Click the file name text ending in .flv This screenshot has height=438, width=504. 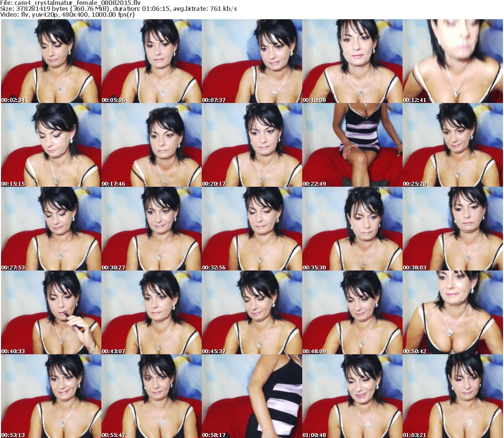[77, 3]
